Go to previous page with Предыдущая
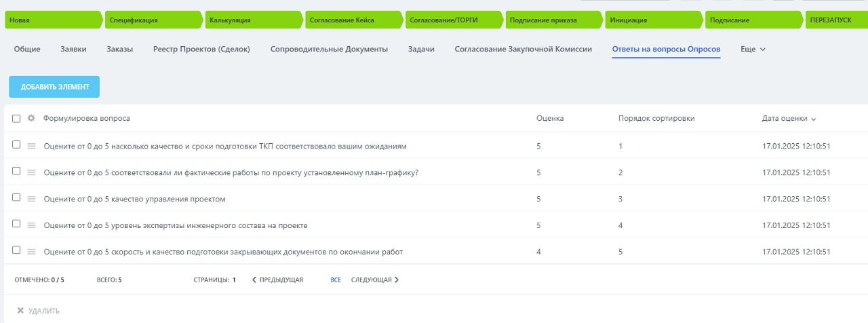Screen dimensions: 868x323 point(277,280)
